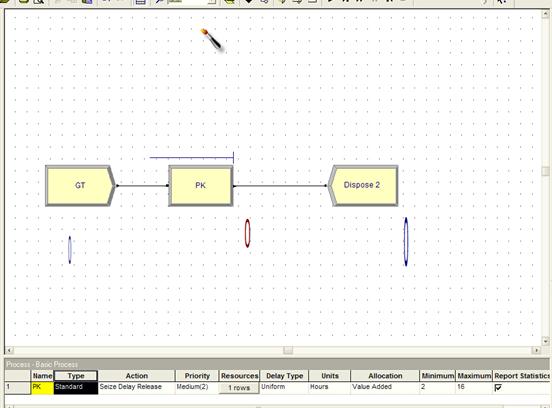
Task: Click the Units column header
Action: [330, 376]
